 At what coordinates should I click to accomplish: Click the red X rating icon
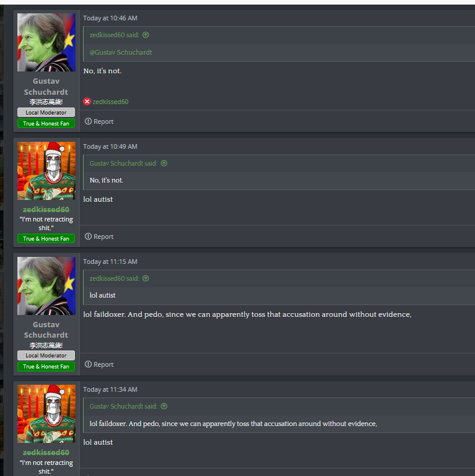87,101
